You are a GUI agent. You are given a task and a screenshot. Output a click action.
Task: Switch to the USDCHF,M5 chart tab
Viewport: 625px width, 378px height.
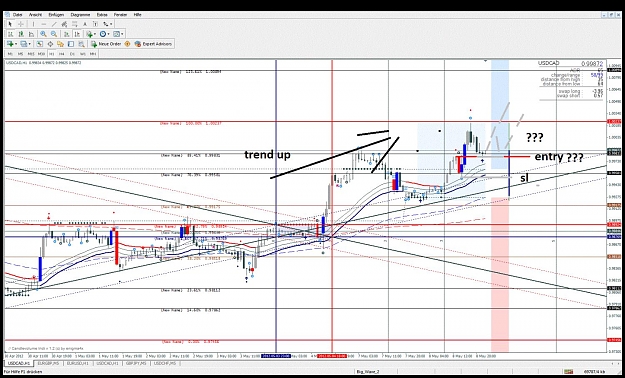pos(166,363)
